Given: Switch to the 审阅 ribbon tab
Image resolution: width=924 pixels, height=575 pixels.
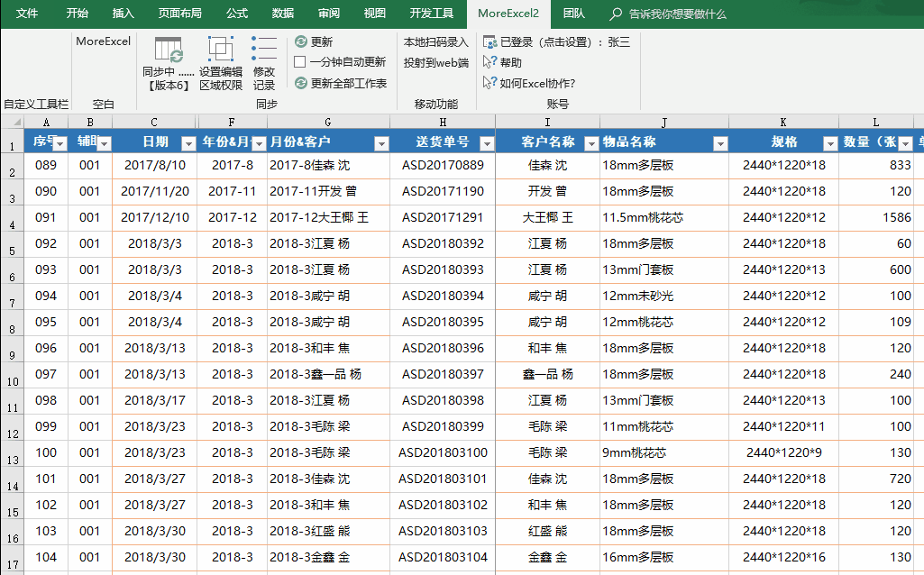Looking at the screenshot, I should pyautogui.click(x=329, y=14).
